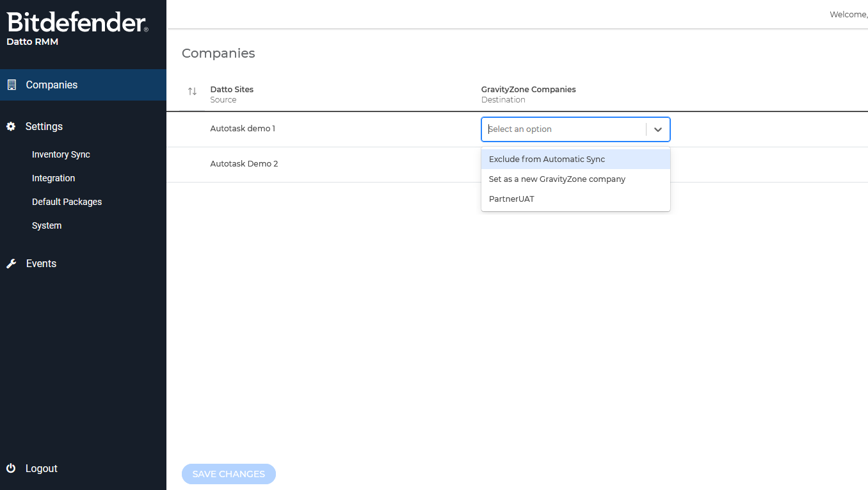Click the Logout link
The width and height of the screenshot is (868, 490).
point(41,468)
